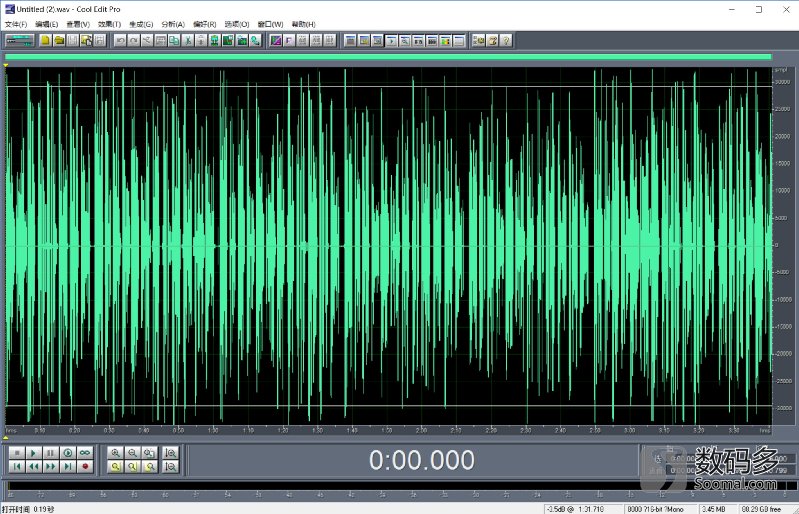Click the large time display 0:00.000
Viewport: 799px width, 514px height.
pyautogui.click(x=421, y=460)
